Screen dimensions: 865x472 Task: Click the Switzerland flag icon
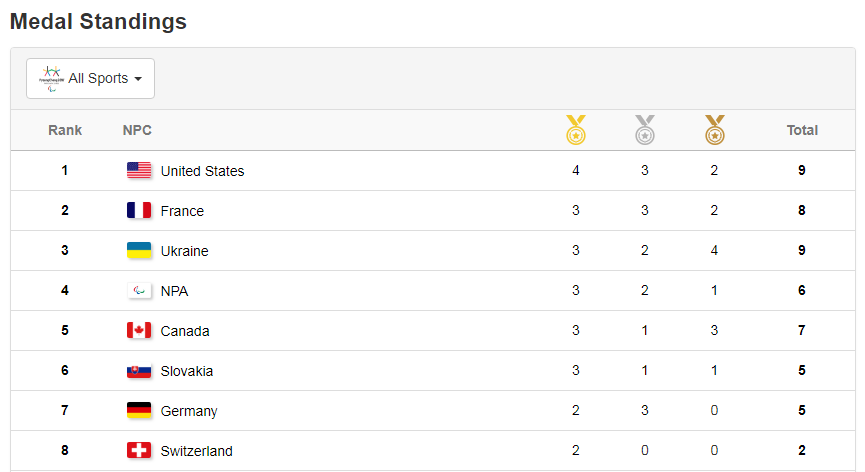[139, 451]
